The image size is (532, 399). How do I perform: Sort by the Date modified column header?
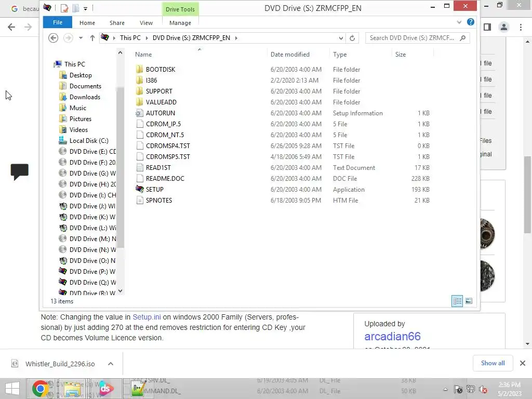point(290,54)
